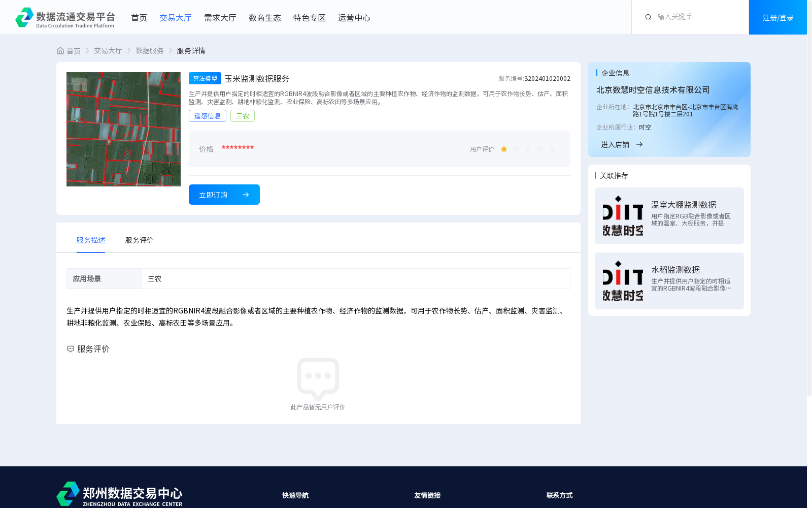Click the Data Circulation Trading Platform logo

(x=65, y=17)
